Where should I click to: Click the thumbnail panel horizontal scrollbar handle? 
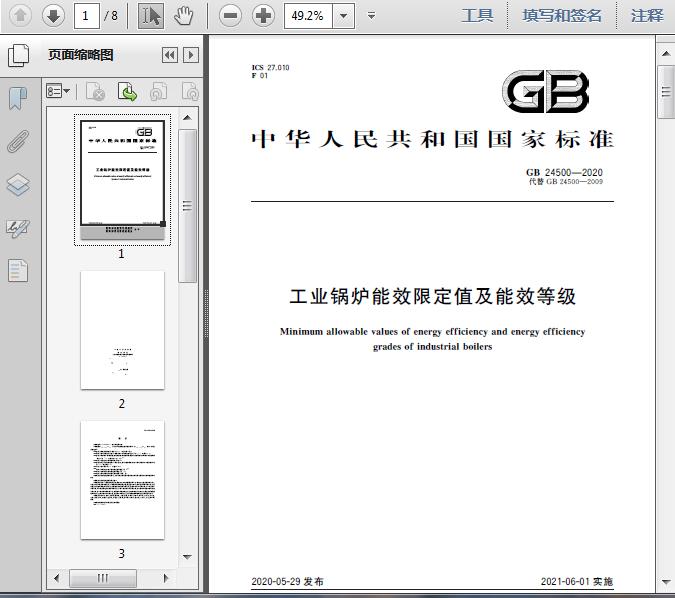pos(103,578)
